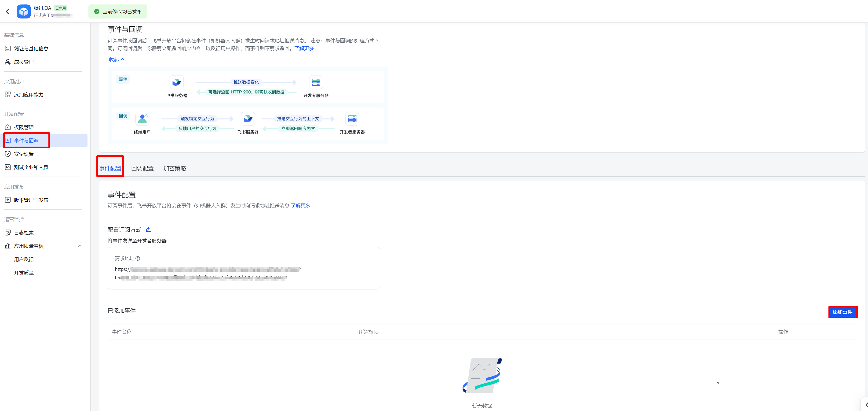This screenshot has height=411, width=868.
Task: Collapse the diagram with 收起
Action: 117,60
